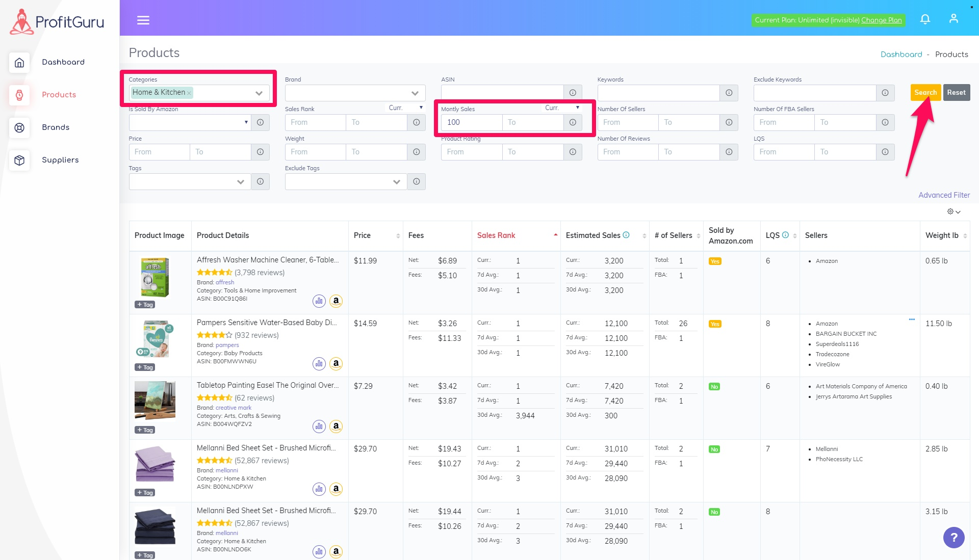Click the Tags filter info icon
Image resolution: width=979 pixels, height=560 pixels.
tap(261, 181)
